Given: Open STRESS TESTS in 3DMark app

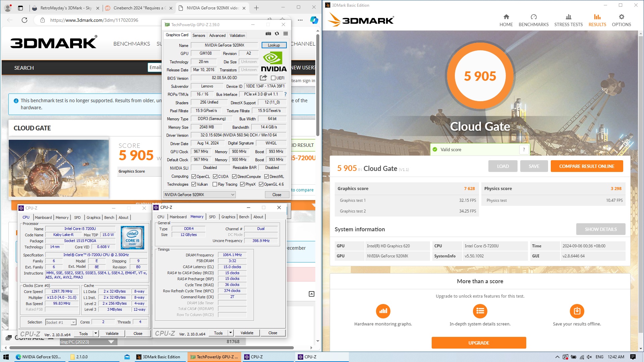Looking at the screenshot, I should tap(569, 20).
